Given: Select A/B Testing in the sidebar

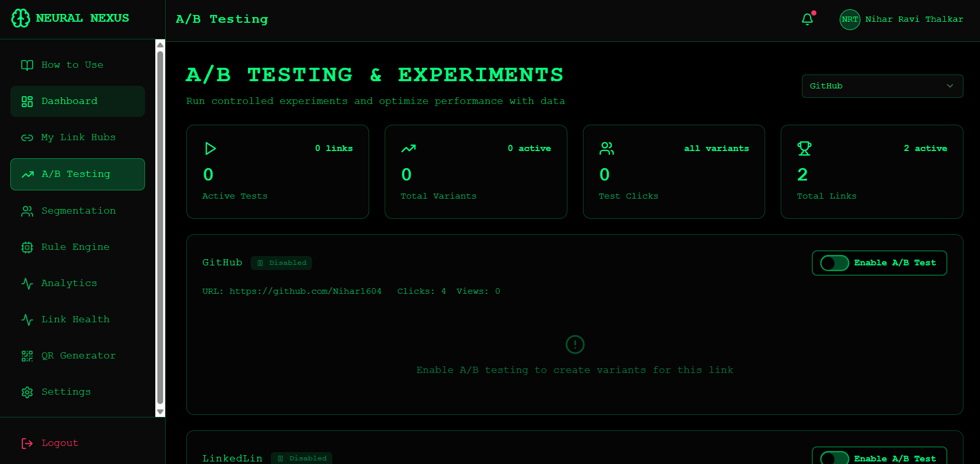Looking at the screenshot, I should pos(78,174).
